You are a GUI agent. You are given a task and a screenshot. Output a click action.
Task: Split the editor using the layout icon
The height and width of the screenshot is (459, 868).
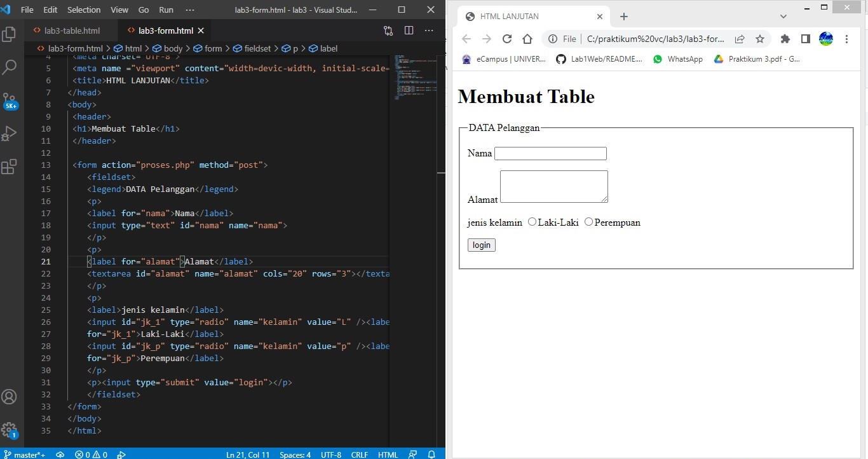pos(409,30)
